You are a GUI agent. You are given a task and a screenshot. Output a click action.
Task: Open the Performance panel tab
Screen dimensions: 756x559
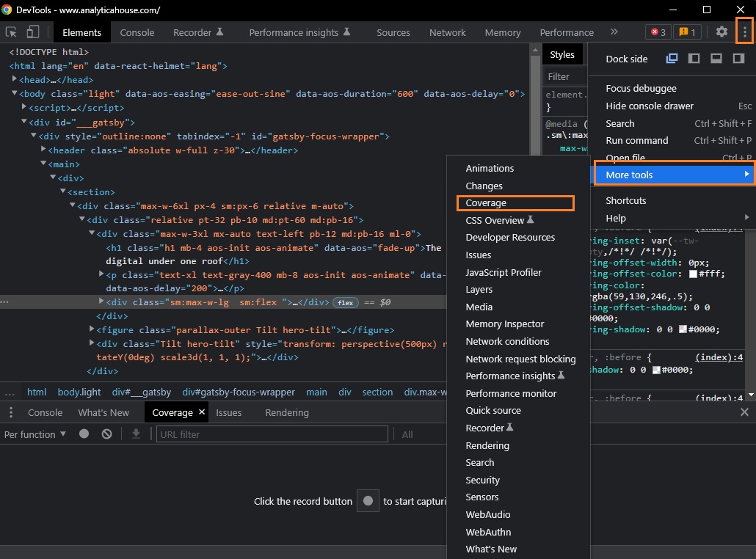click(567, 32)
